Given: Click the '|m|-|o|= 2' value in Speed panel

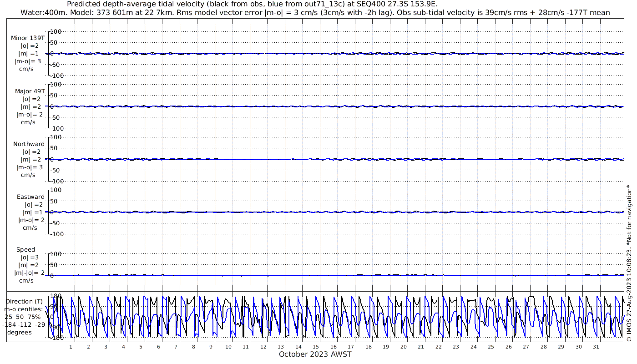Looking at the screenshot, I should click(30, 273).
